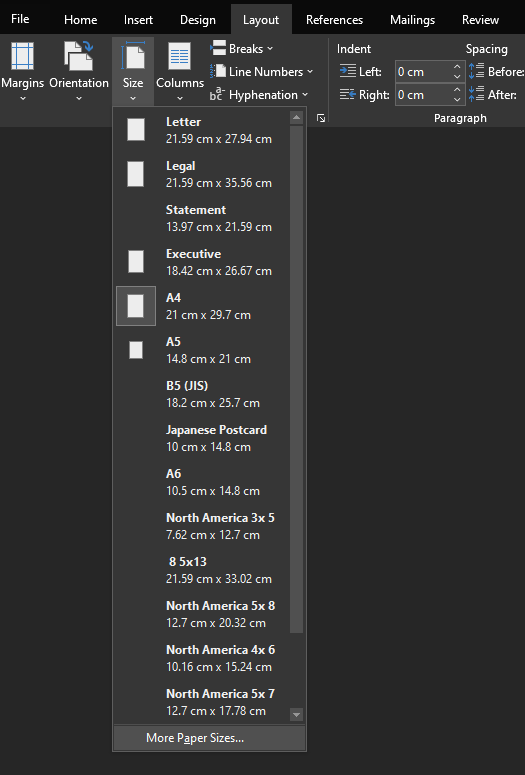Choose B5 (JIS) paper size
Screen dimensions: 525x775
coord(202,394)
